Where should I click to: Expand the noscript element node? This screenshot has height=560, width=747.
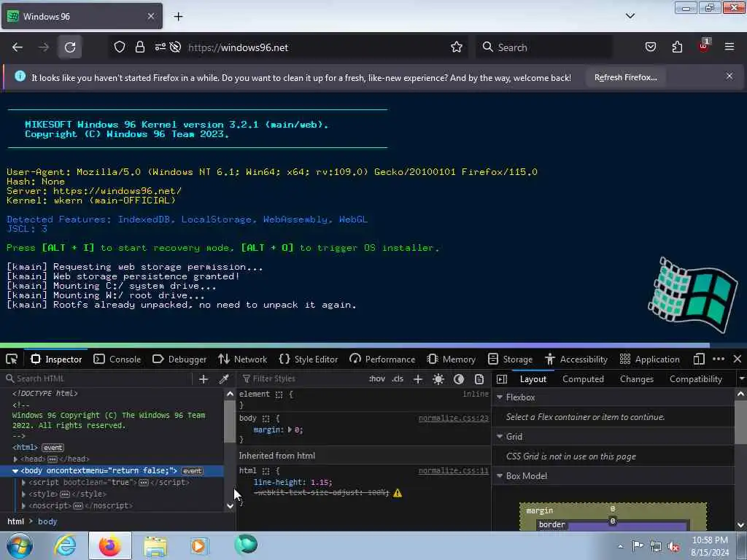[23, 506]
